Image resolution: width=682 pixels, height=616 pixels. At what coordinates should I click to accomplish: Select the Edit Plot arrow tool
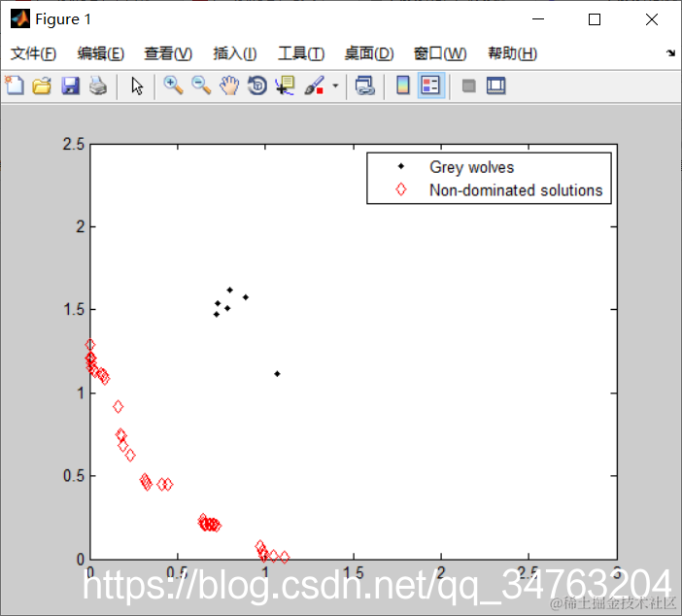(x=137, y=86)
